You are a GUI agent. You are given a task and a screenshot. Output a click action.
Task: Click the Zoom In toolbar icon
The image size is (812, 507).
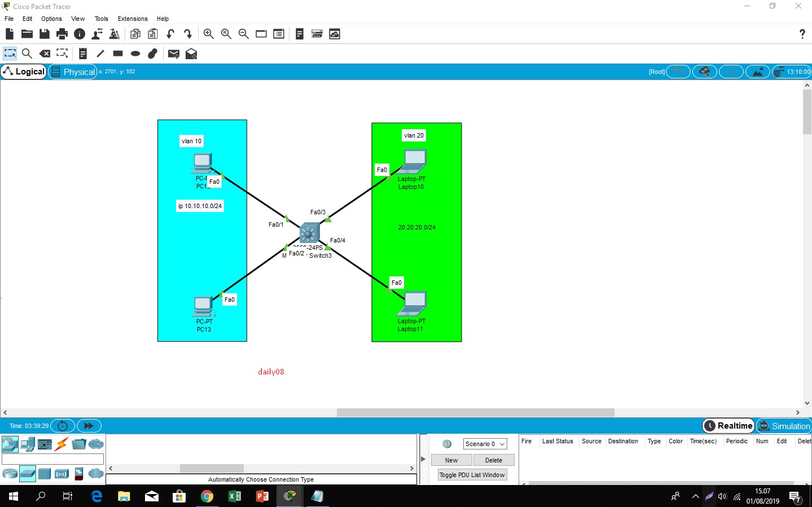[208, 34]
